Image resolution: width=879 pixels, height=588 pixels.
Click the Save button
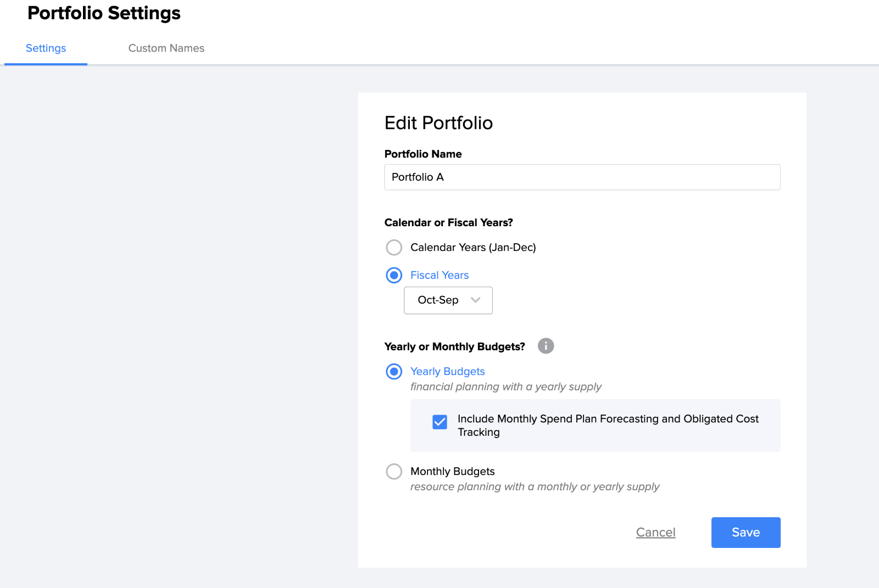point(746,533)
